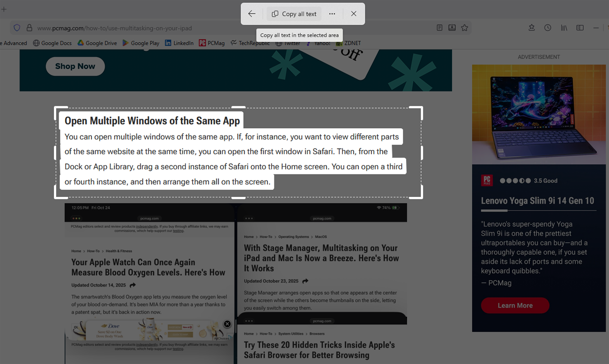609x364 pixels.
Task: Toggle Reader View in the address bar
Action: coord(439,28)
